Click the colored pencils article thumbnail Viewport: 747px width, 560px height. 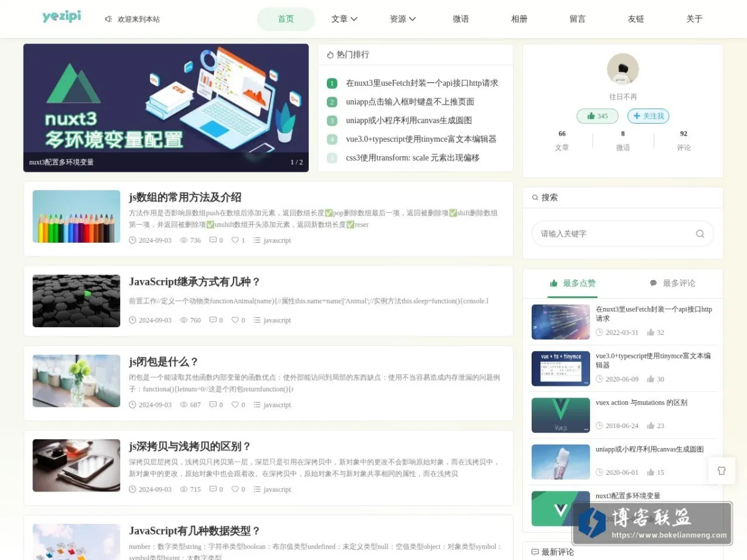(77, 217)
